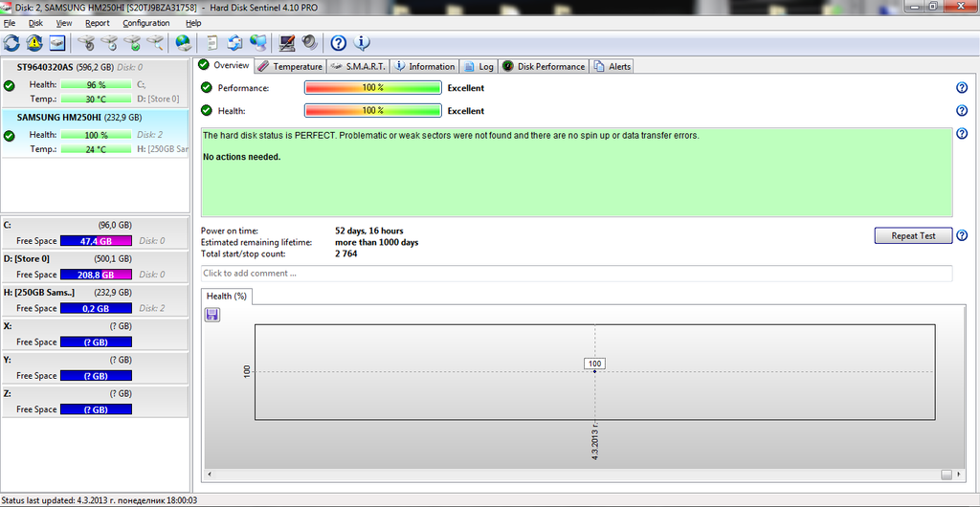Open the report document toolbar icon
Image resolution: width=980 pixels, height=507 pixels.
click(212, 42)
